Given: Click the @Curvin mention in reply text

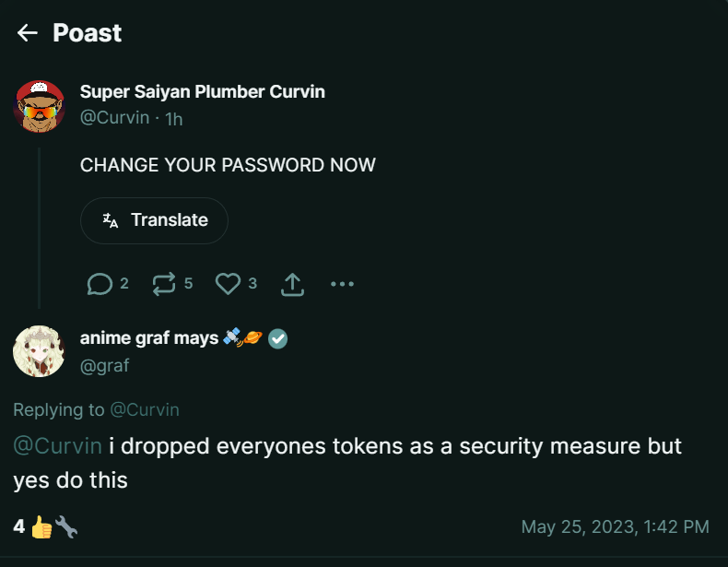Looking at the screenshot, I should (x=57, y=446).
